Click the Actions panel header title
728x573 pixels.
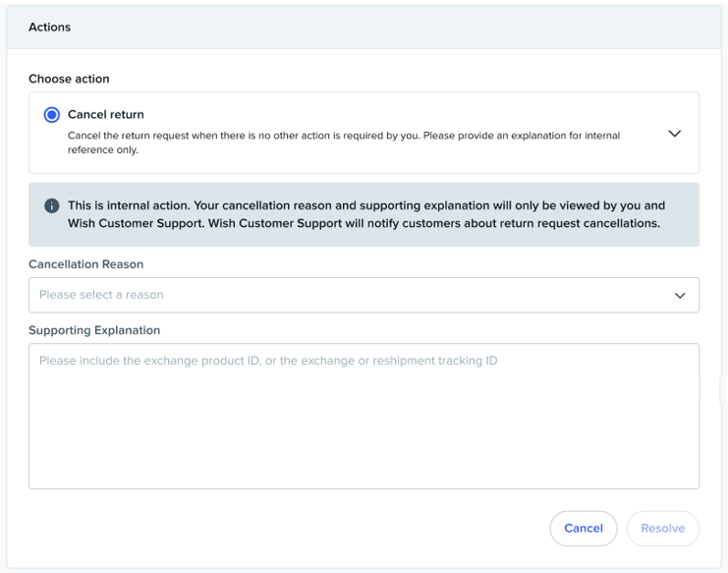click(50, 28)
